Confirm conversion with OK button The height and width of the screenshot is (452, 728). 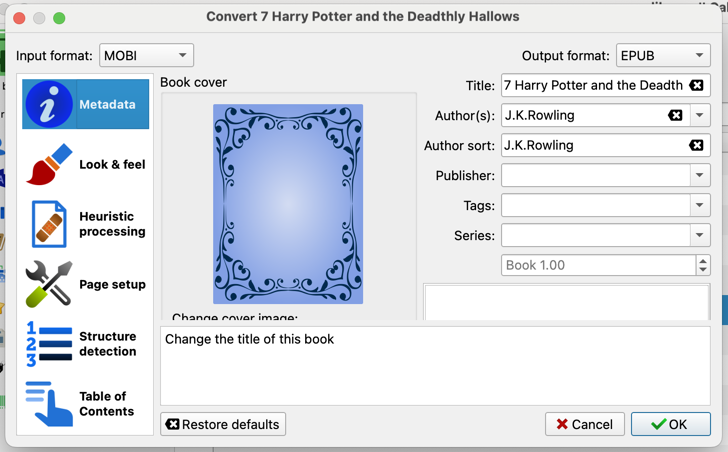pyautogui.click(x=670, y=424)
